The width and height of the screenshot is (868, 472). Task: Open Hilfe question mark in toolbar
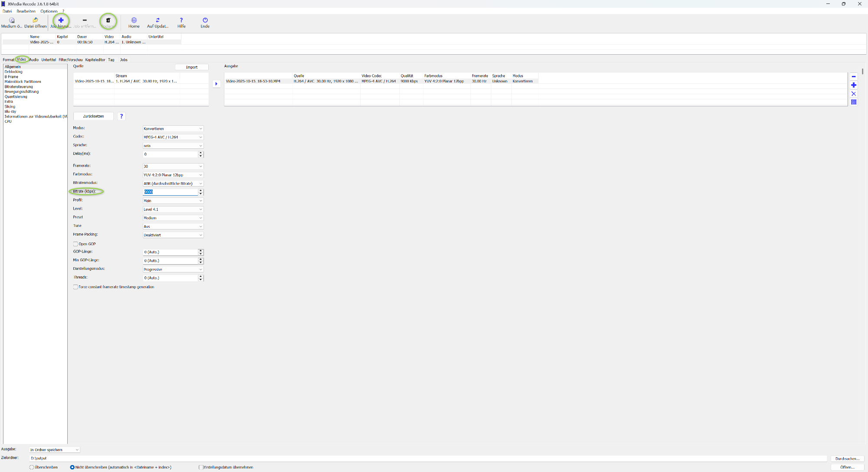pos(181,20)
